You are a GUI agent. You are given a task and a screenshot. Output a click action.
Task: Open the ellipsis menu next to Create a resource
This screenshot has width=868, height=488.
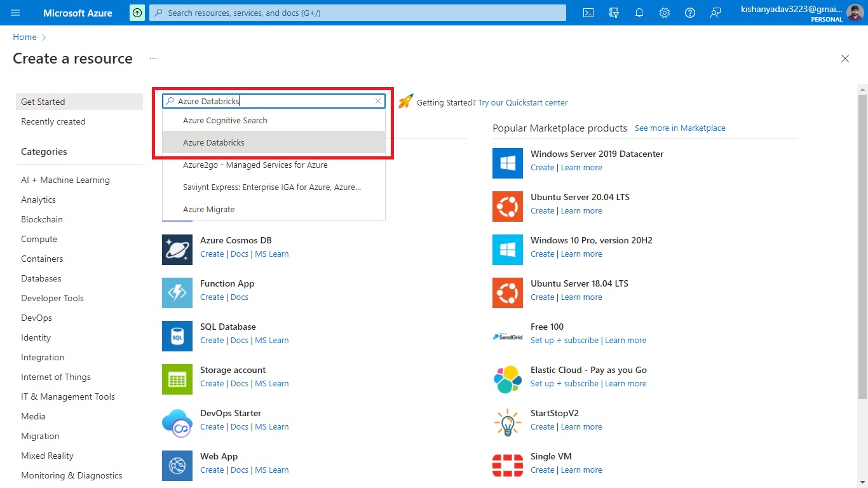[153, 58]
